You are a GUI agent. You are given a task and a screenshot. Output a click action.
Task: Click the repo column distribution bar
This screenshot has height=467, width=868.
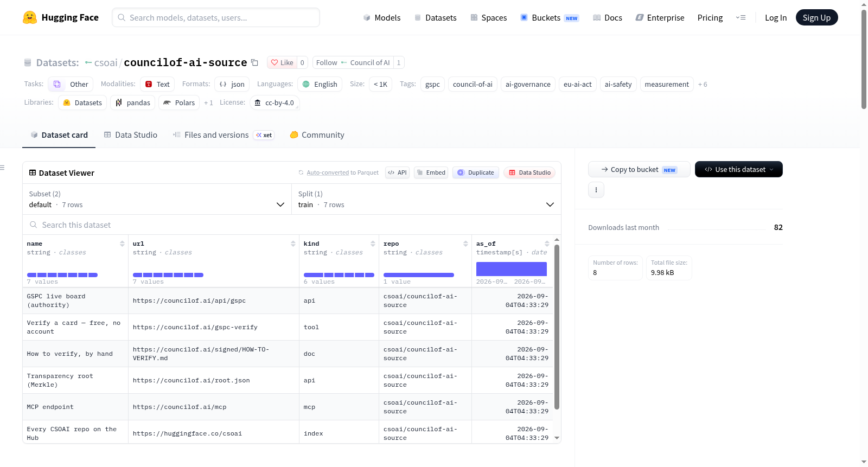[x=419, y=275]
